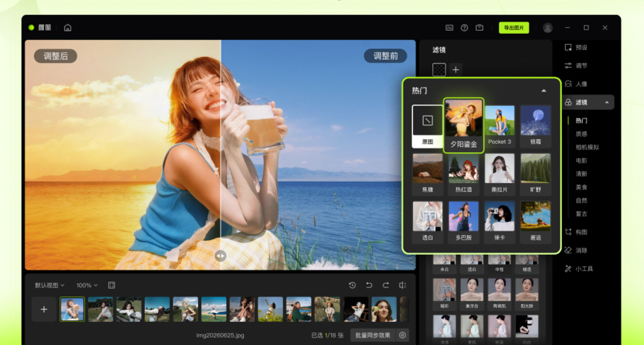This screenshot has width=644, height=345.
Task: Open the 人像 portrait panel
Action: pyautogui.click(x=576, y=84)
